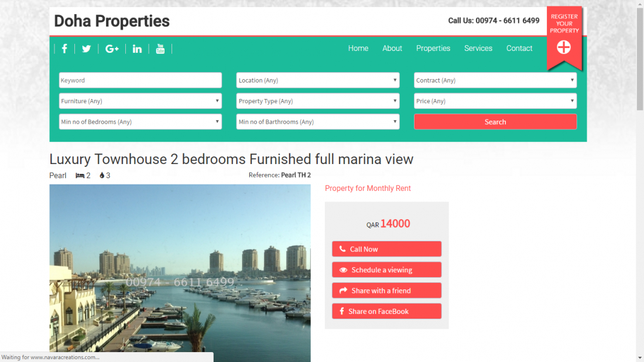The height and width of the screenshot is (362, 644).
Task: Click the Call Us phone number text
Action: (494, 21)
